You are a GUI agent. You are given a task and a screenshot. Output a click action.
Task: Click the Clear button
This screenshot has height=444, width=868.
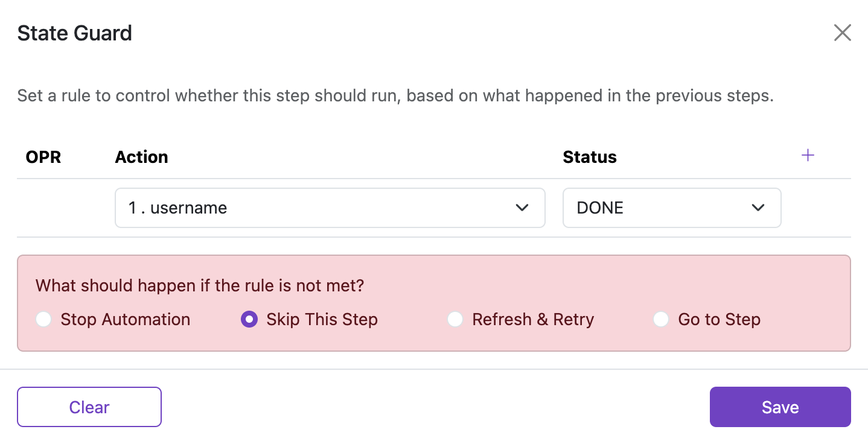point(89,407)
